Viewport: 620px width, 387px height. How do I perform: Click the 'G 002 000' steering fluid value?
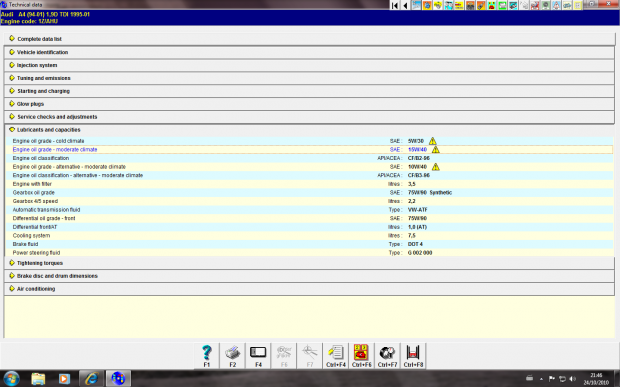[x=420, y=253]
